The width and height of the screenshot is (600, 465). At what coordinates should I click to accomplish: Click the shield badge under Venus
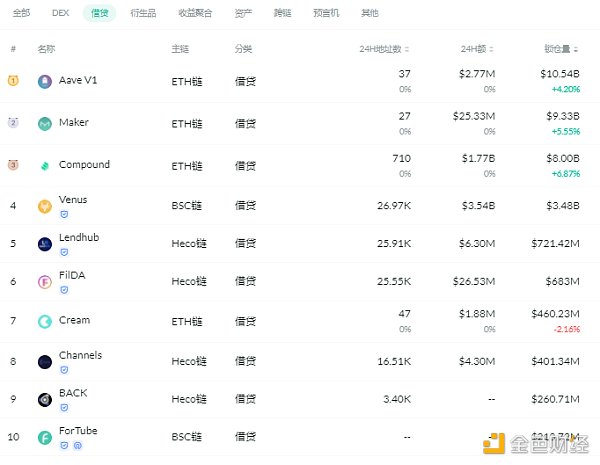pos(64,213)
